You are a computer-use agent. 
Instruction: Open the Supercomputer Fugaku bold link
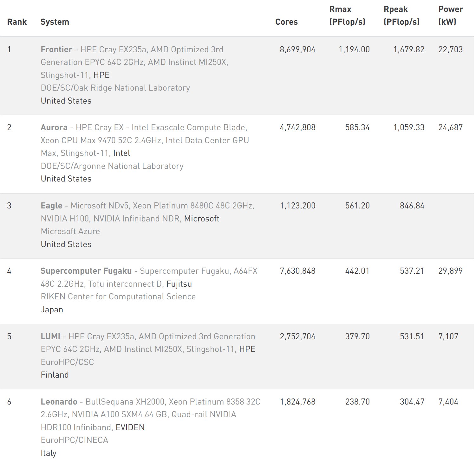86,271
